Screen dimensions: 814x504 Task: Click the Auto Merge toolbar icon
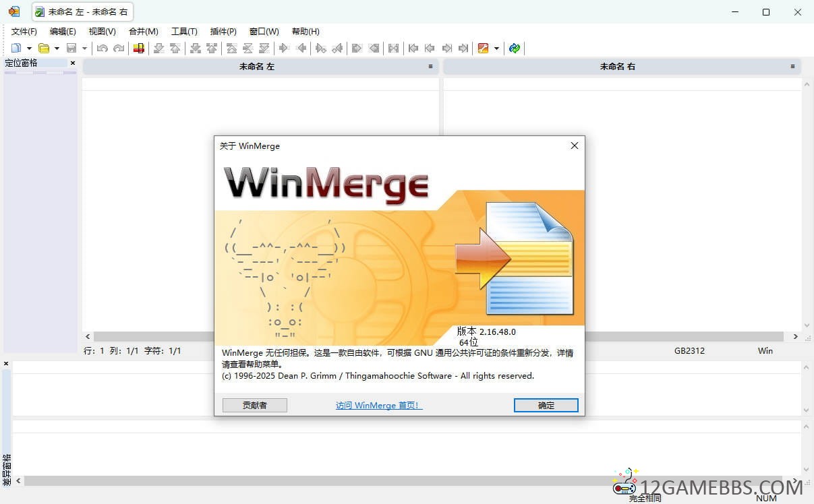pyautogui.click(x=394, y=48)
